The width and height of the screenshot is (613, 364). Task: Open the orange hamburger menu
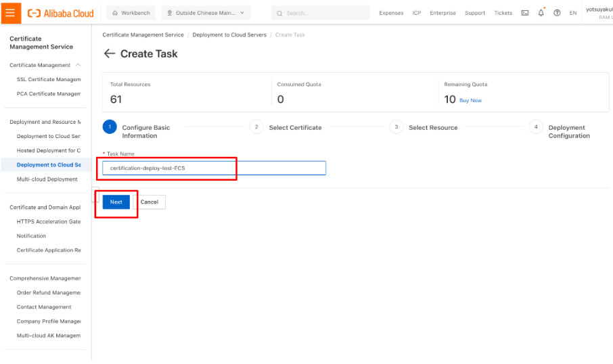tap(11, 13)
